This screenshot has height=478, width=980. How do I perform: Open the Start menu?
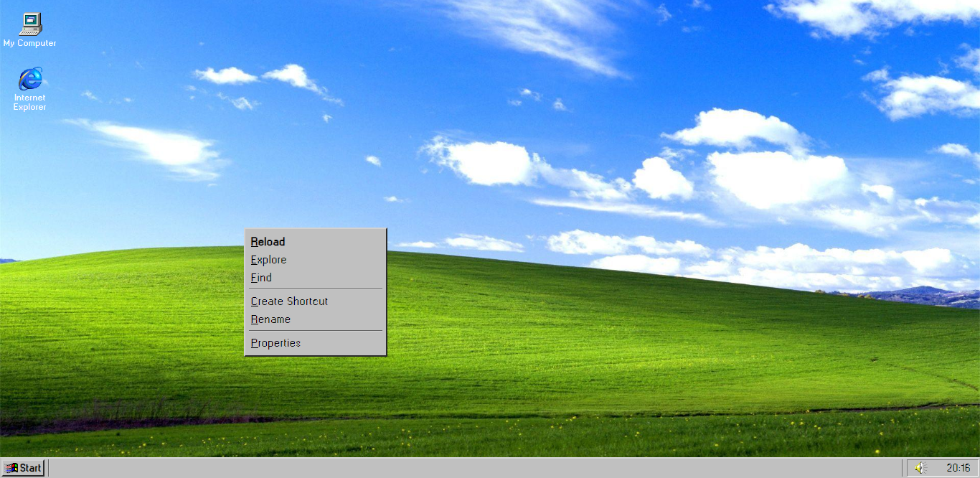pyautogui.click(x=24, y=468)
